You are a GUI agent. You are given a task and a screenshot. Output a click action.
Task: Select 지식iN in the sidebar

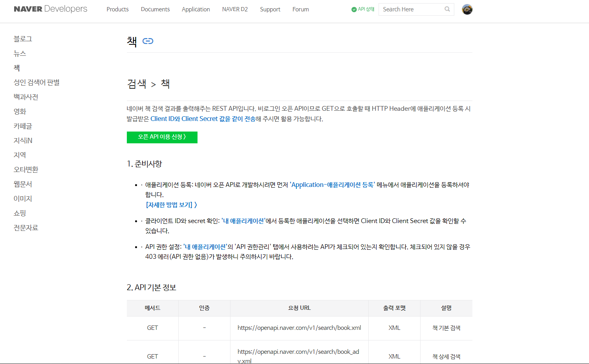[23, 141]
